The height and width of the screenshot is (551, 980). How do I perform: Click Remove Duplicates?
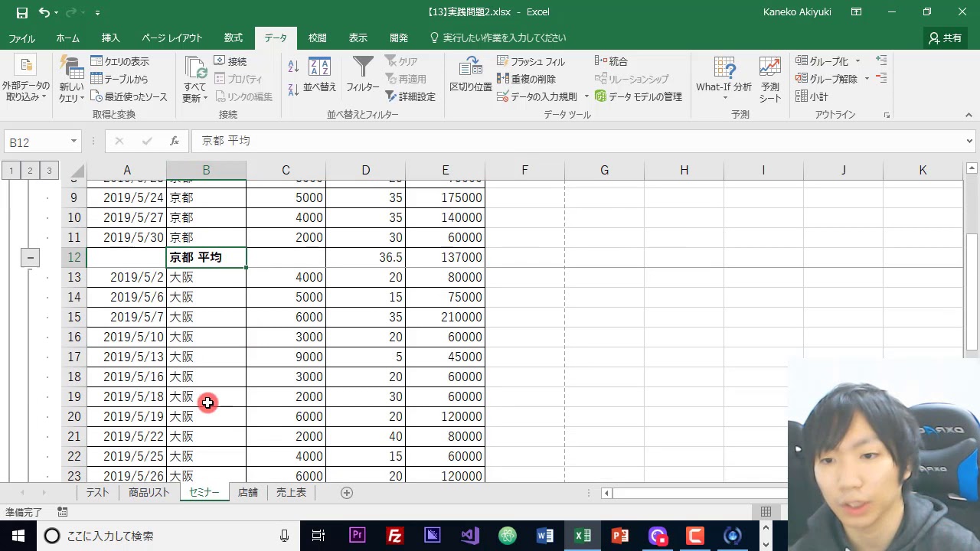coord(526,79)
